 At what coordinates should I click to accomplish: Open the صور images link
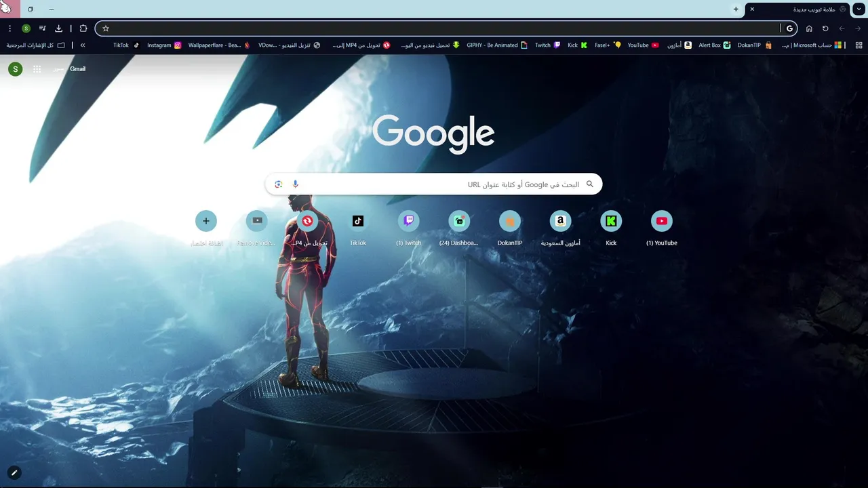59,69
